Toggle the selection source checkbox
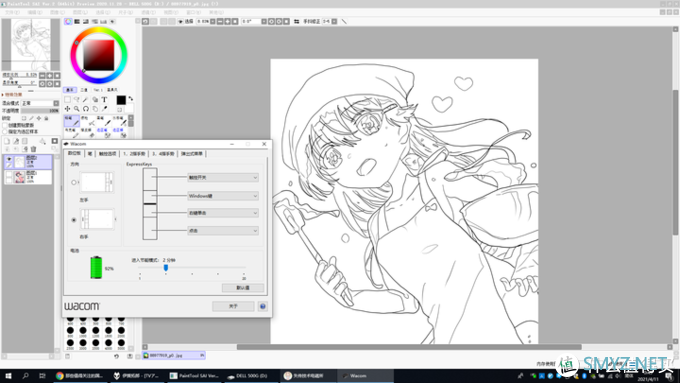 (x=5, y=131)
